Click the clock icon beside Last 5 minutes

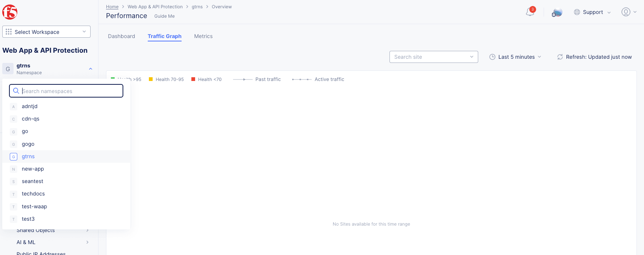tap(492, 57)
